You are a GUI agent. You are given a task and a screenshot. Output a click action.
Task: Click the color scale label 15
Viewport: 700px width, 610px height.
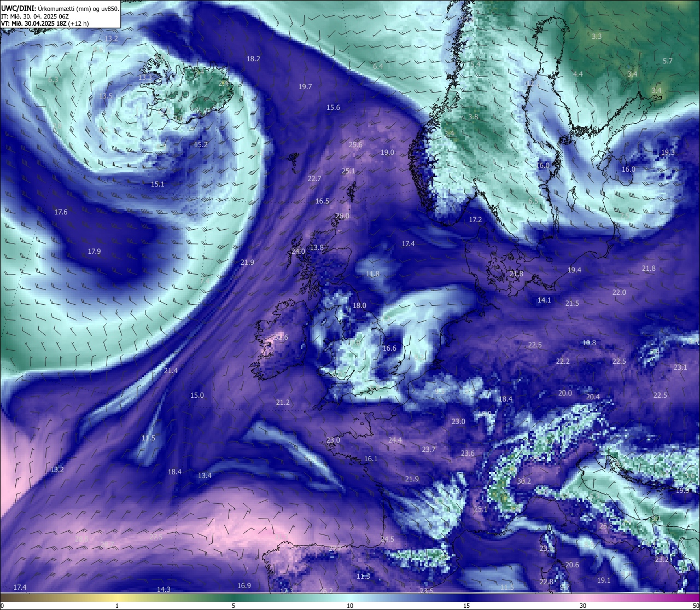click(x=466, y=606)
